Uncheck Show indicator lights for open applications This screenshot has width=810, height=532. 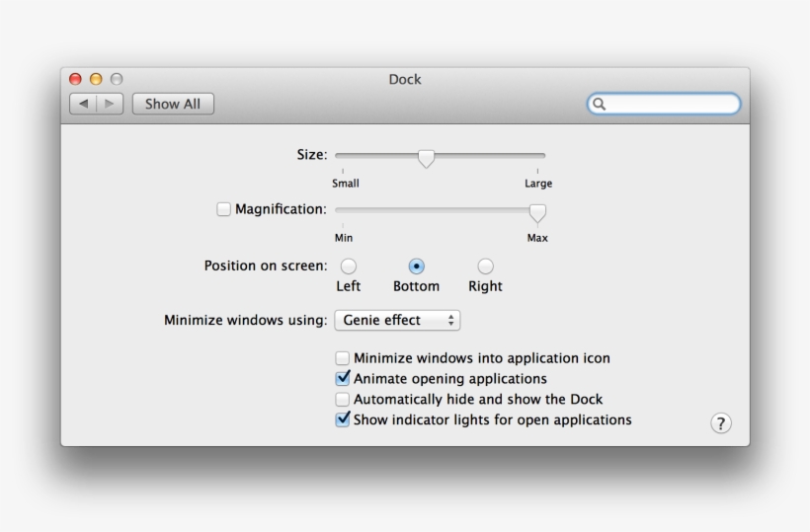click(x=342, y=420)
